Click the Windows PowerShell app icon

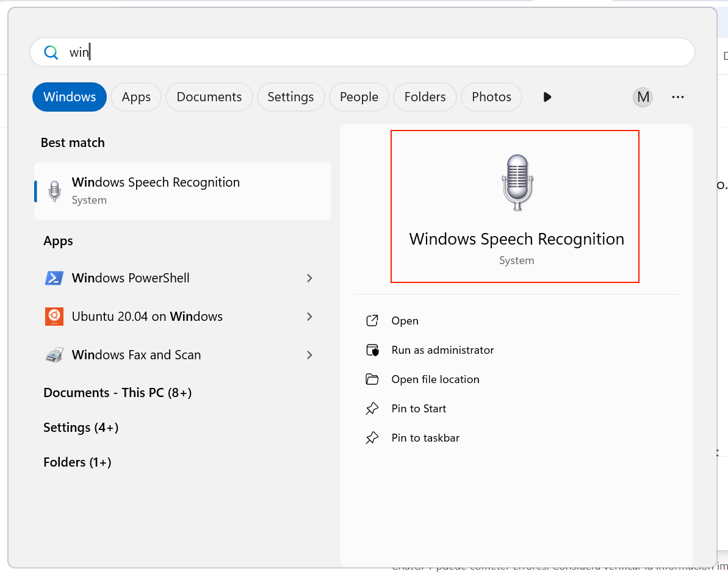(x=54, y=278)
